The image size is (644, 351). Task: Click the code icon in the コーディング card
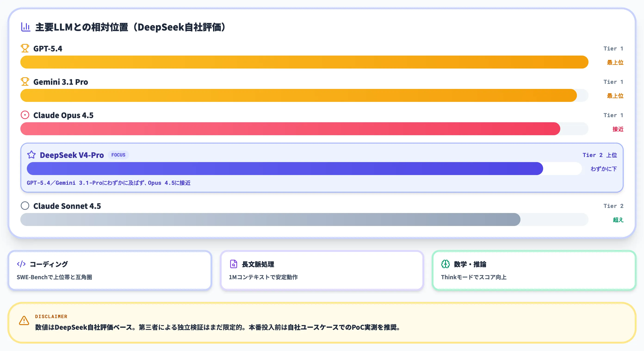21,264
